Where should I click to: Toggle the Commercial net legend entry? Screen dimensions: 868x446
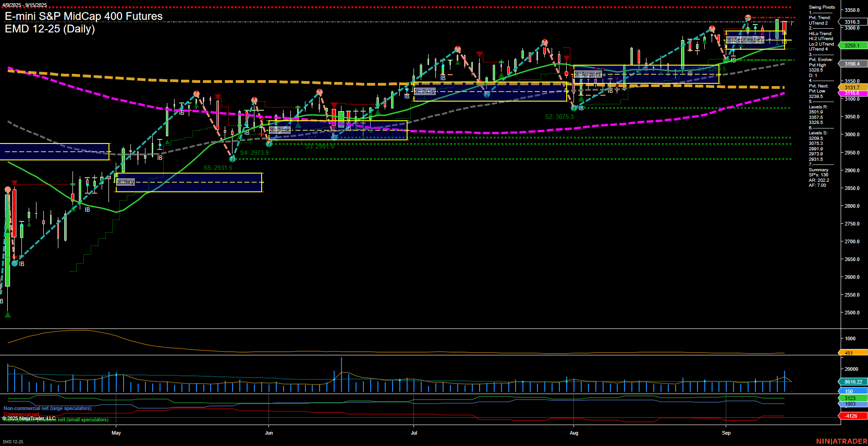coord(21,415)
